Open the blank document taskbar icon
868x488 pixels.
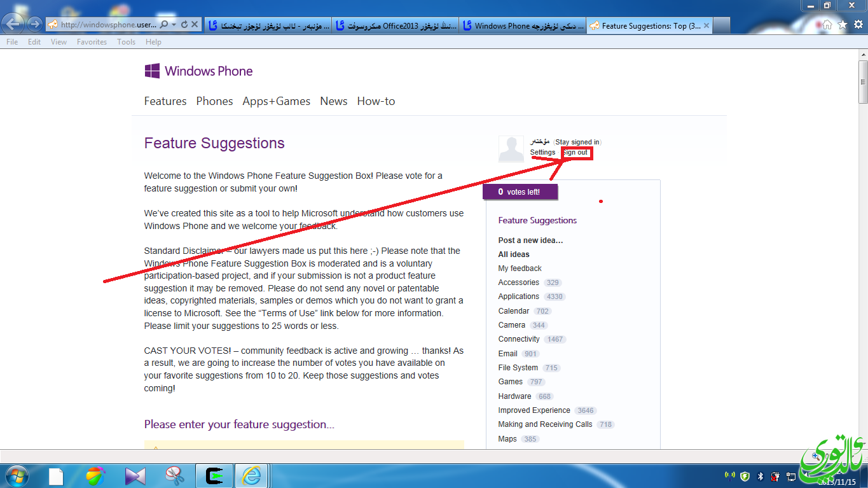[56, 476]
